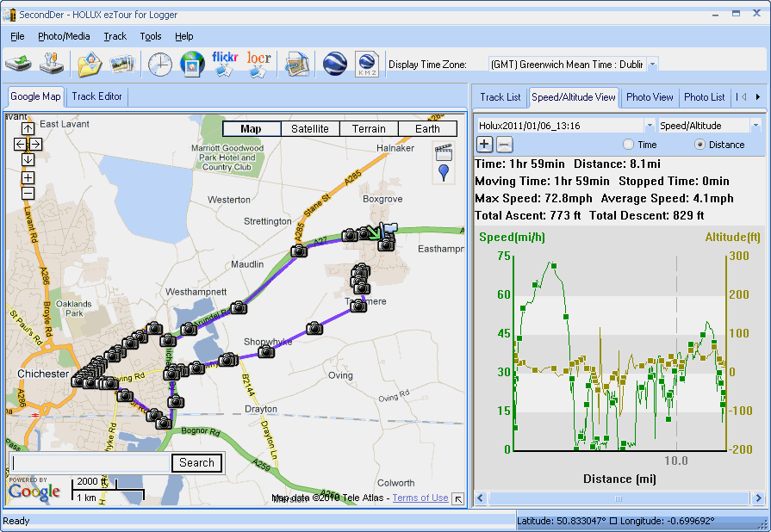Click the 'Ready' status bar text
Image resolution: width=771 pixels, height=532 pixels.
click(16, 521)
